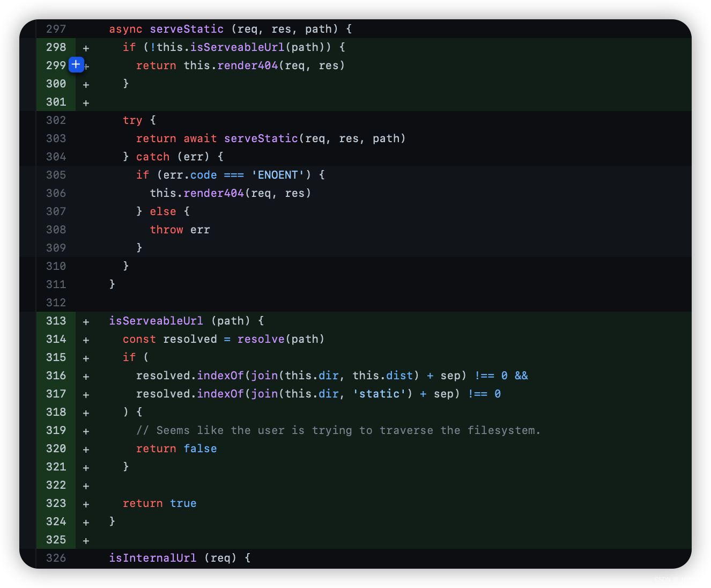The image size is (711, 588).
Task: Click the "throw err" statement
Action: 180,230
